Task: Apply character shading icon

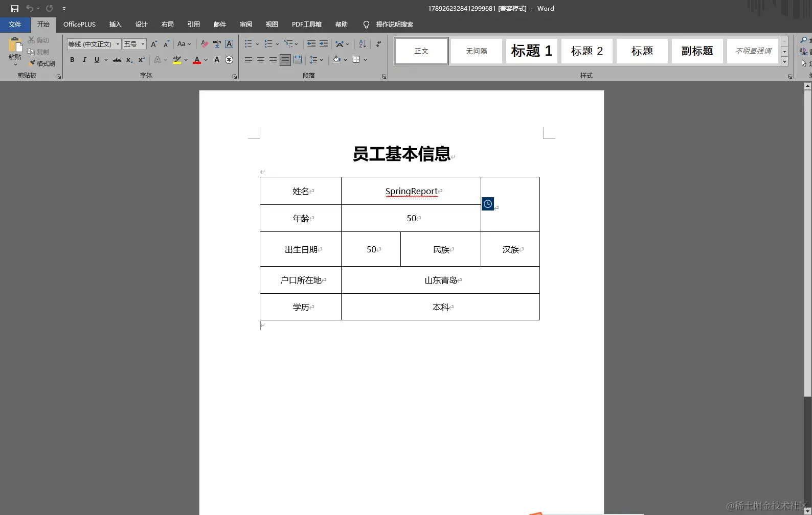Action: pos(217,60)
